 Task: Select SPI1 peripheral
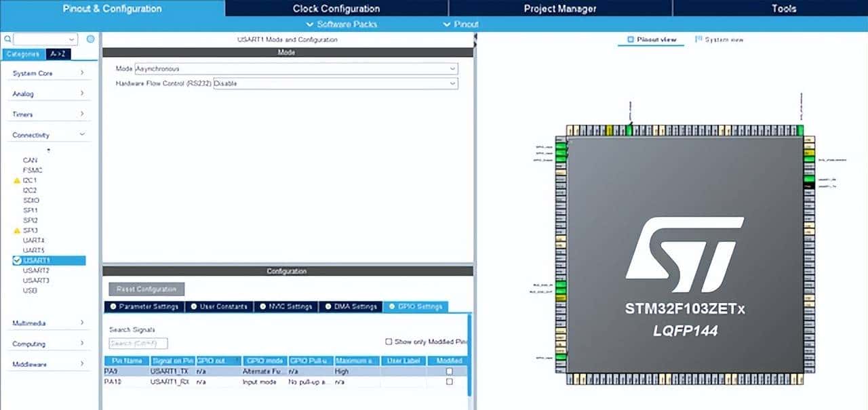pyautogui.click(x=30, y=211)
